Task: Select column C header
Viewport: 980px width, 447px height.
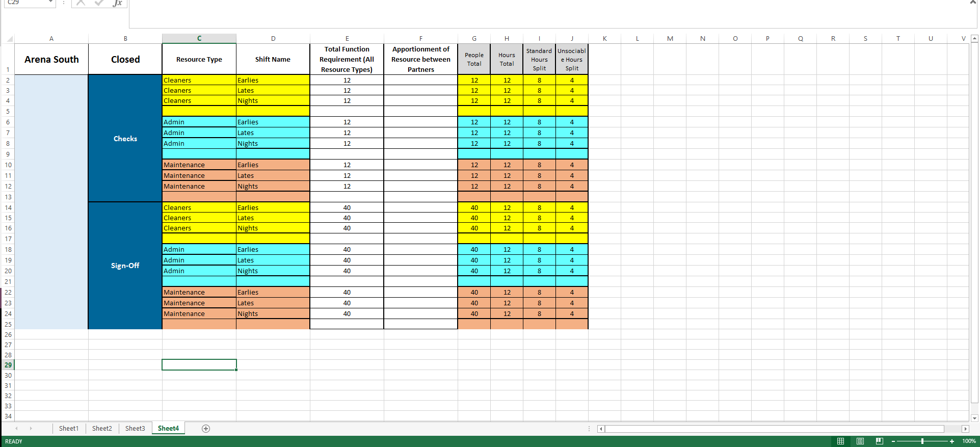Action: pos(199,39)
